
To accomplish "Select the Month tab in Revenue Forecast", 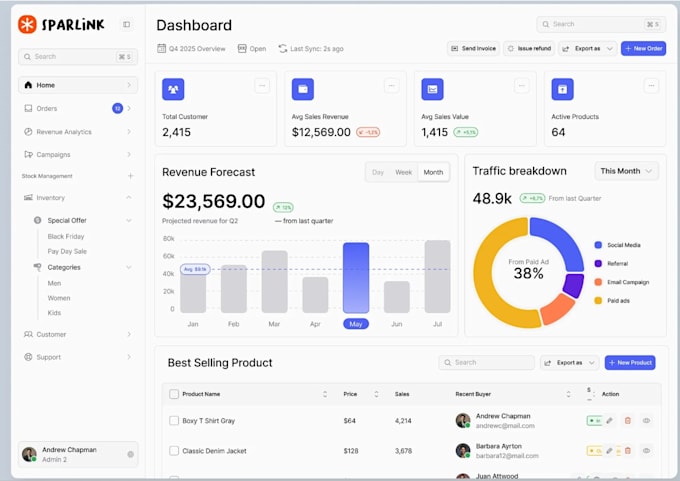I will tap(433, 172).
